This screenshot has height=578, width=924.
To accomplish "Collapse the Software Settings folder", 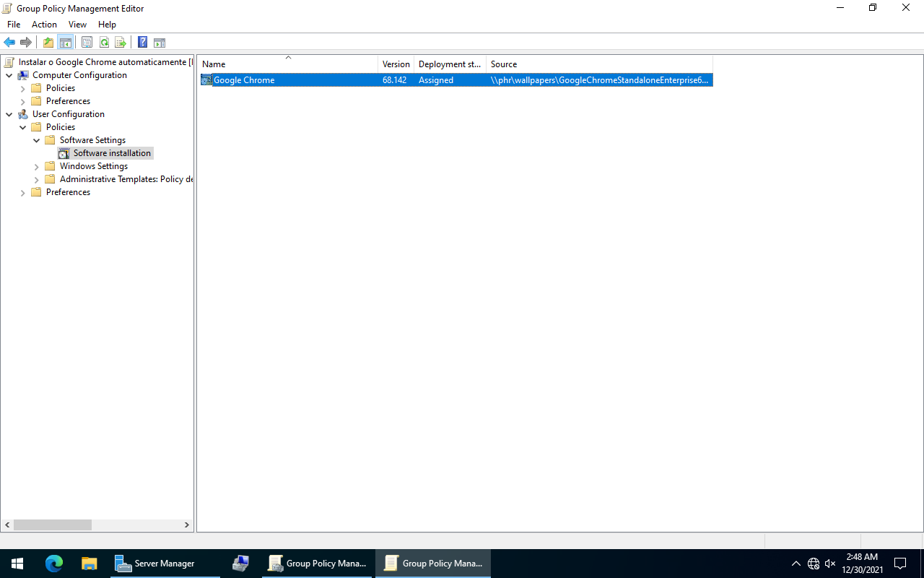I will 37,140.
